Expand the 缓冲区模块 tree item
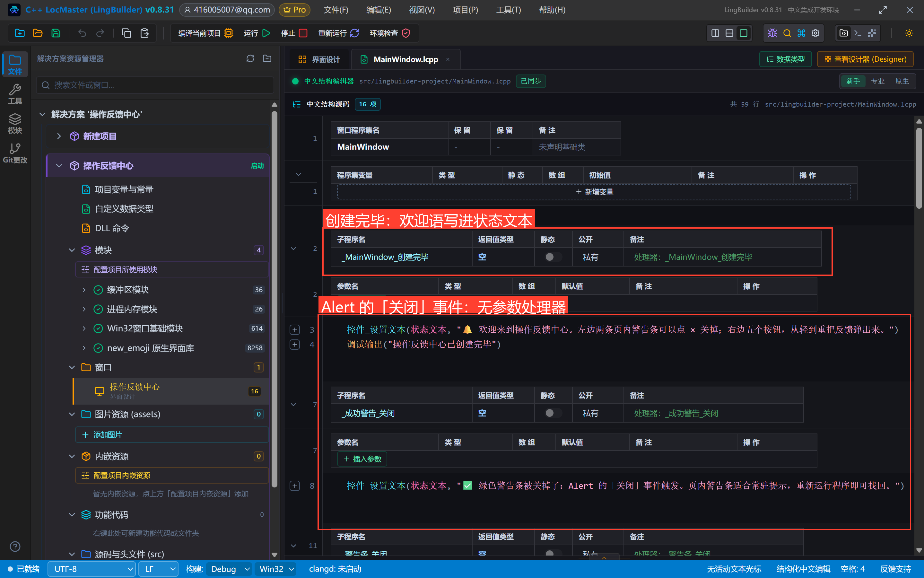Viewport: 924px width, 578px height. (x=84, y=290)
